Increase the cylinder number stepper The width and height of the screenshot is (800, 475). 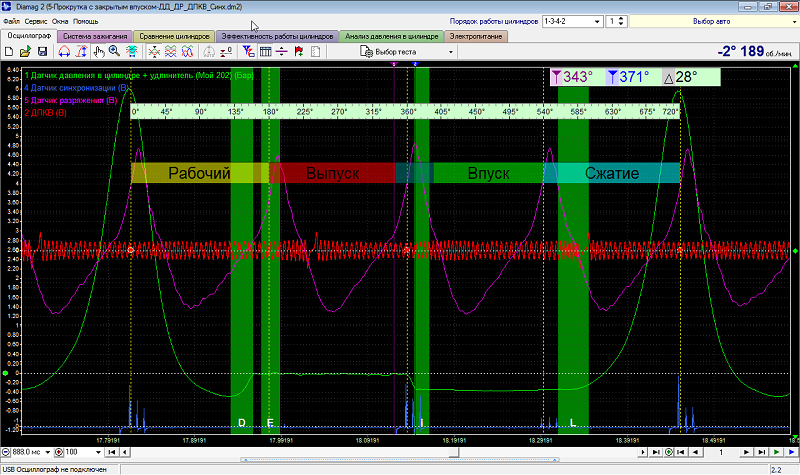[620, 19]
